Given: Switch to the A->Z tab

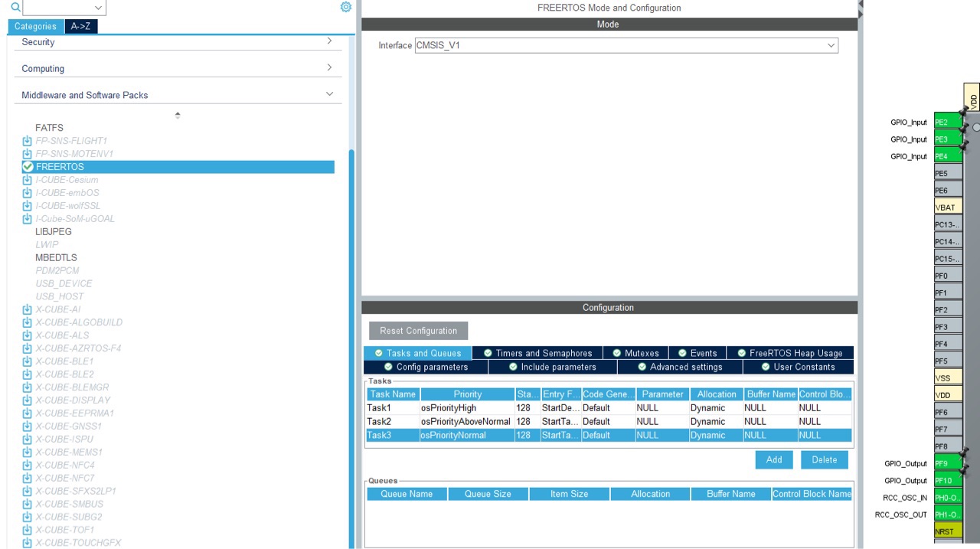Looking at the screenshot, I should tap(80, 26).
